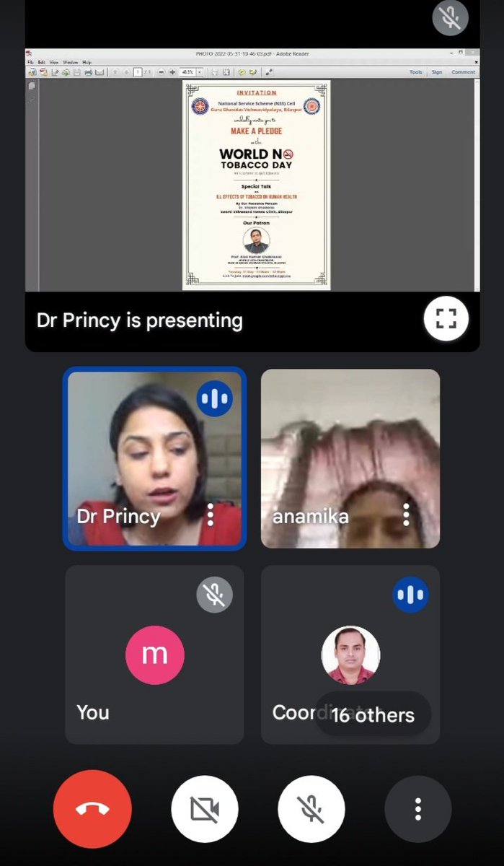Click the print icon in Adobe Reader toolbar

[88, 72]
